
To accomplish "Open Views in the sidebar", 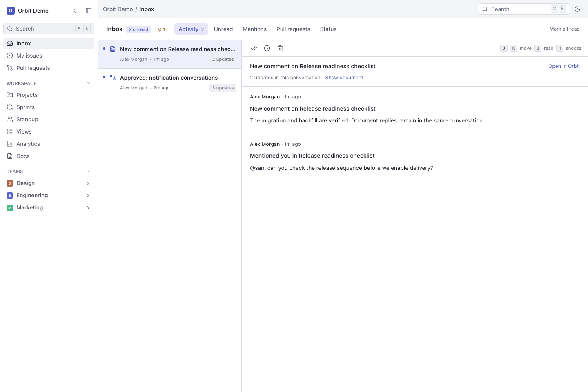I will pyautogui.click(x=49, y=131).
